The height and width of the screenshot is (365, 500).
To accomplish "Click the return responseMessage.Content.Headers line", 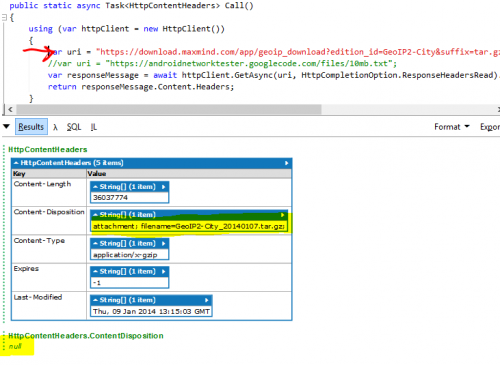I will (141, 87).
